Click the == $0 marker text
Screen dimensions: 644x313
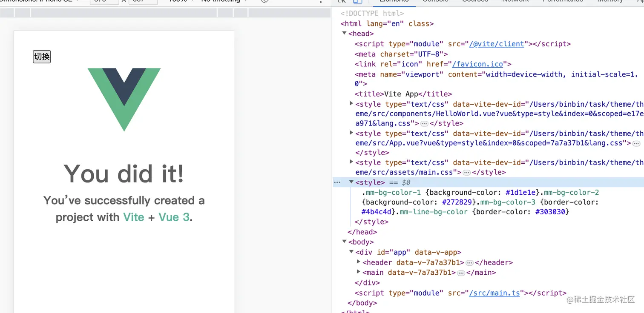coord(400,182)
